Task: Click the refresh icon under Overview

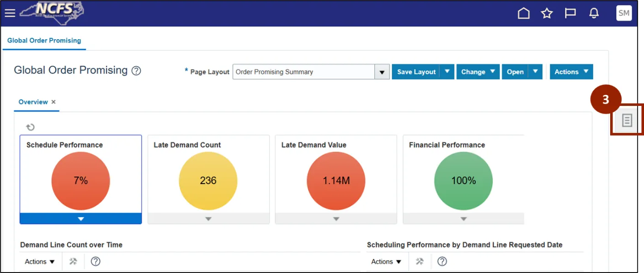Action: point(30,127)
